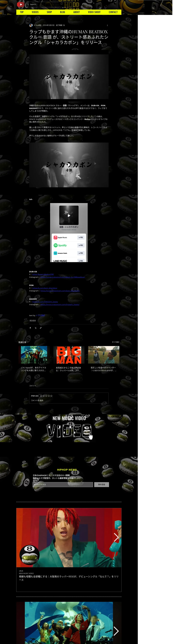Play the 音語 - シャカラカボン preview in the music widget

[69, 216]
